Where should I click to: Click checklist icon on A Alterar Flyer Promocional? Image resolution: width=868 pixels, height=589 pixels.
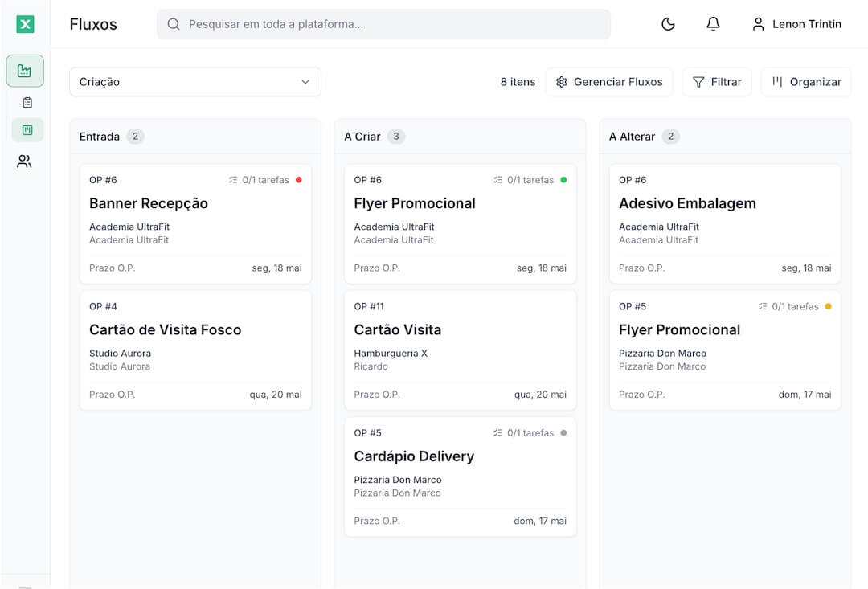click(763, 306)
